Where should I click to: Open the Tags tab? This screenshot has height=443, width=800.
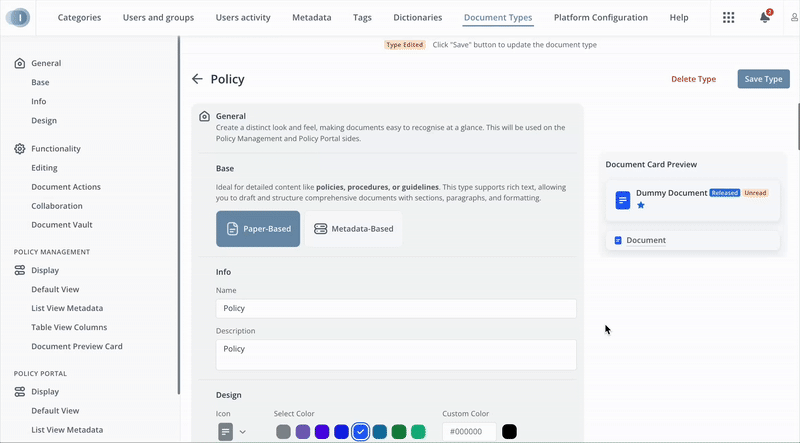click(362, 17)
